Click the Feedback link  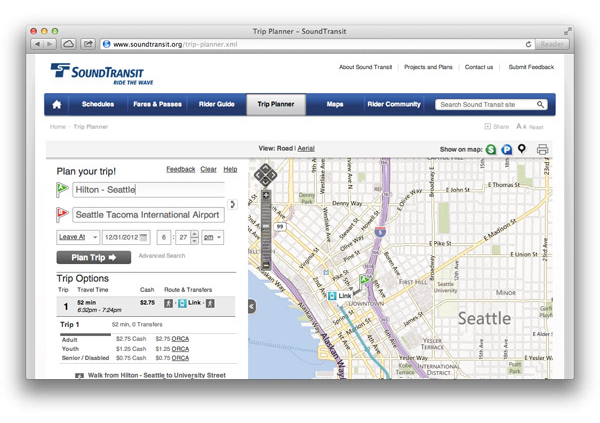(181, 169)
